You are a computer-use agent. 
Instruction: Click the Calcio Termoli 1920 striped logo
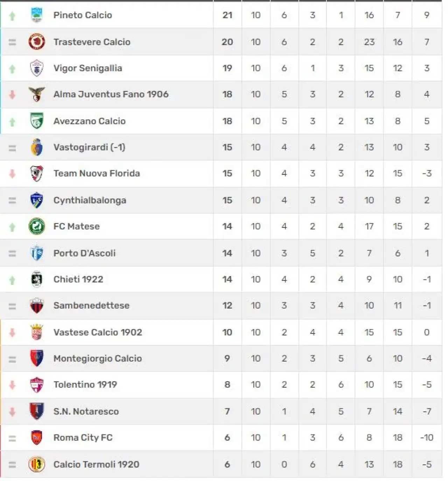(37, 465)
